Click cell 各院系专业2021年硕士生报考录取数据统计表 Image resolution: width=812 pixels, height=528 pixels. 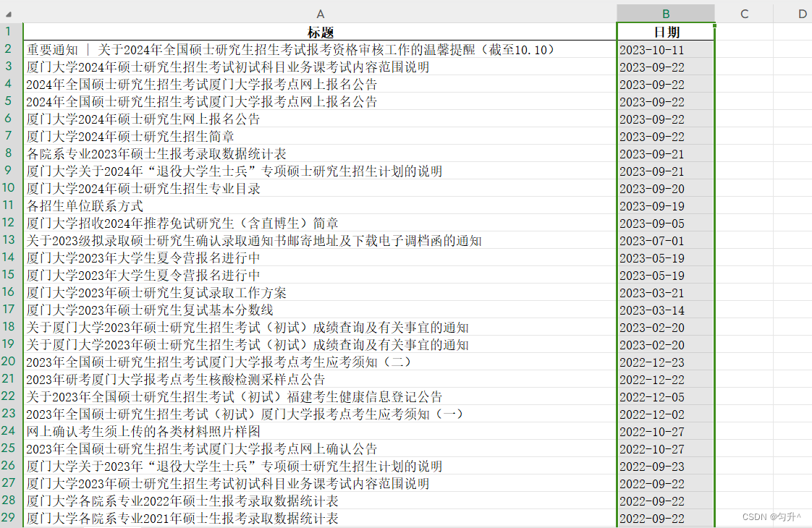320,518
